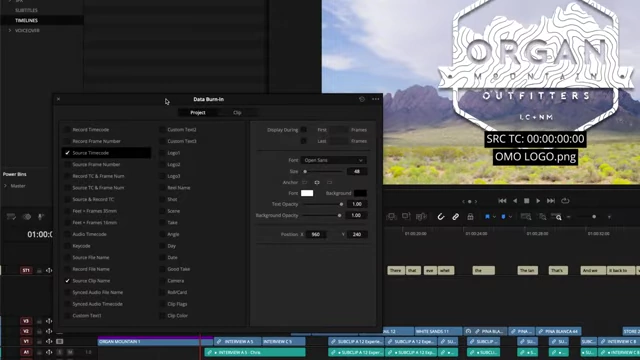Screen dimensions: 640x360
Task: Enable Keycode burn-in checkbox
Action: (67, 246)
